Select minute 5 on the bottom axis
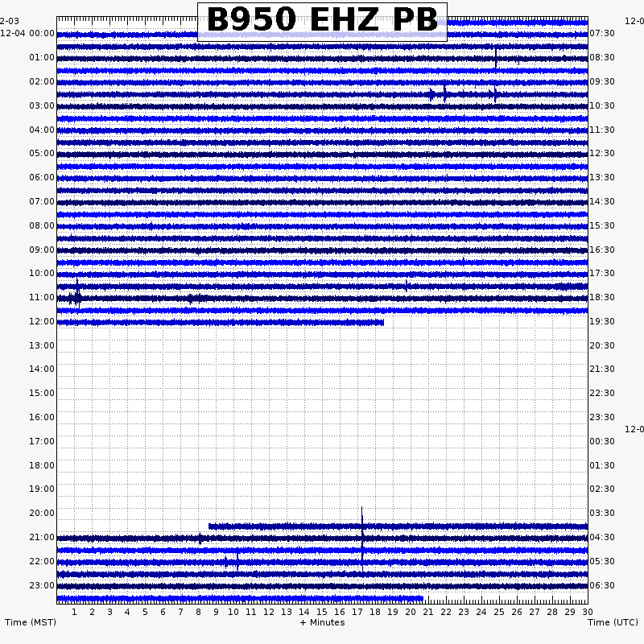 tap(145, 613)
